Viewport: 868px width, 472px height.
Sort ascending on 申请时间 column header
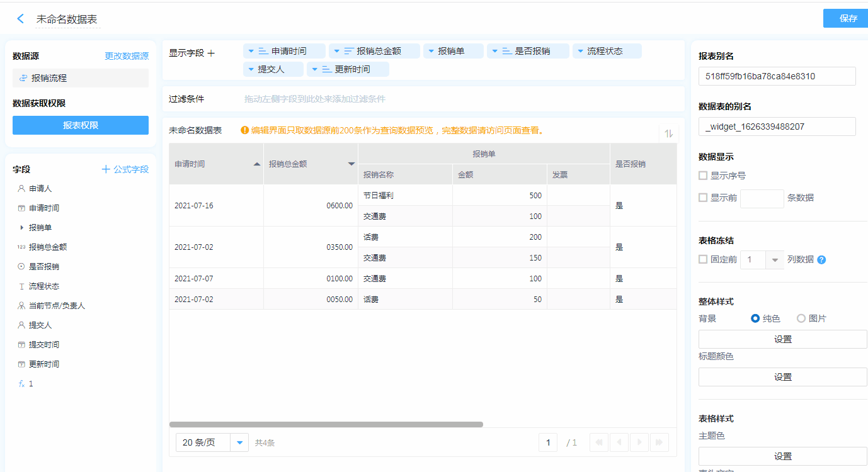click(256, 164)
